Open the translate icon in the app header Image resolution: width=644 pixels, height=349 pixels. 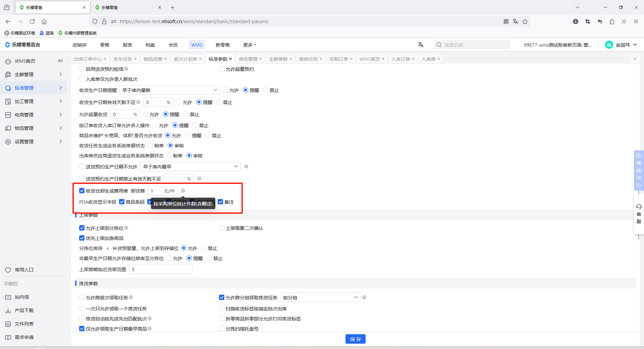point(421,45)
